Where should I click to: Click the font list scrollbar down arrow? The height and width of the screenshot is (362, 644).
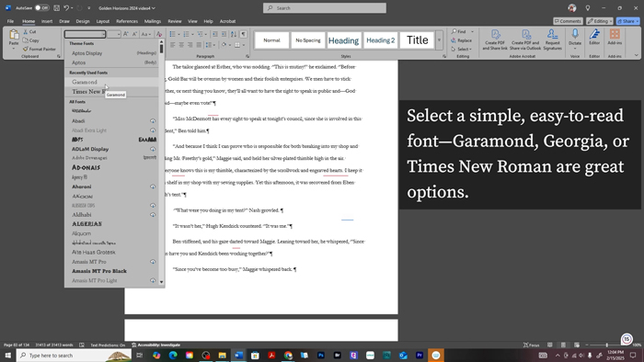coord(161,282)
